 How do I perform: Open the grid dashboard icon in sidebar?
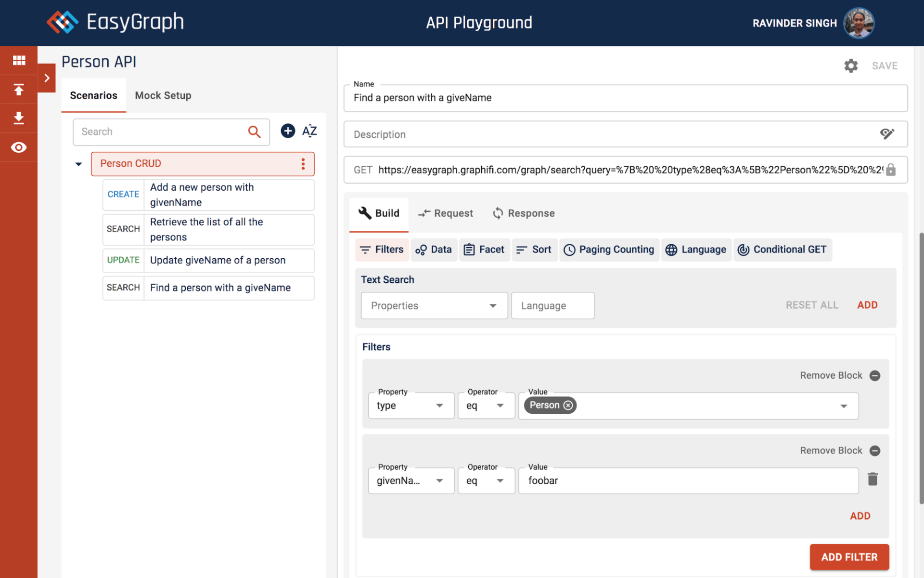click(19, 60)
